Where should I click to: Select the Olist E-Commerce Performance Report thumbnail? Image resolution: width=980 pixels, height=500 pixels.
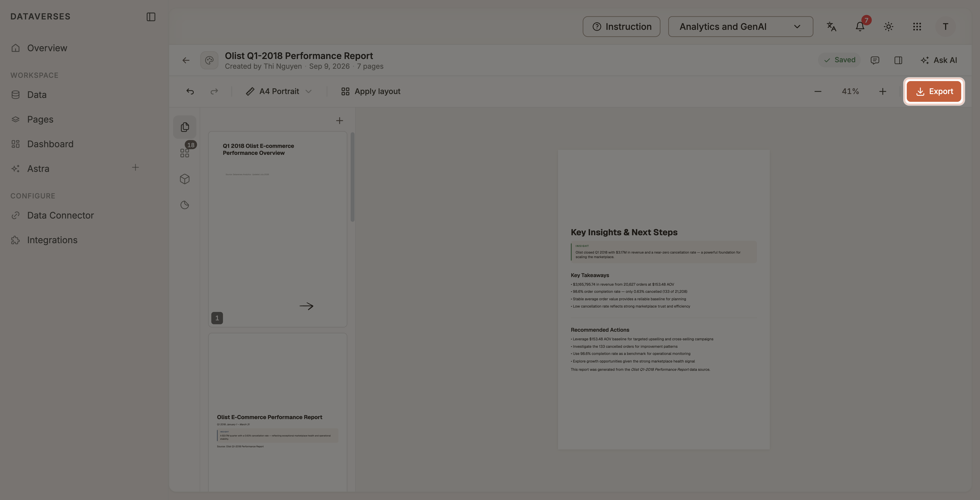277,412
